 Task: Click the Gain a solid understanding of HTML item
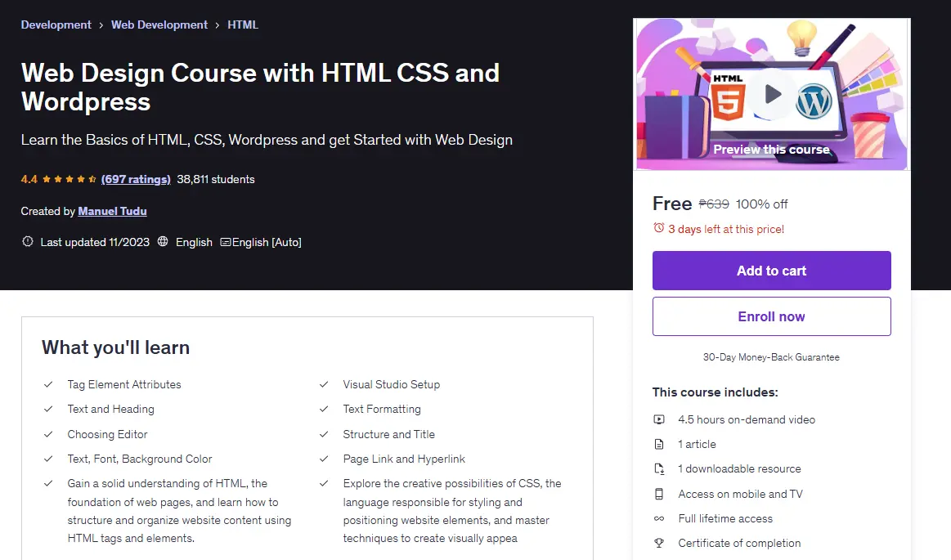coord(180,511)
